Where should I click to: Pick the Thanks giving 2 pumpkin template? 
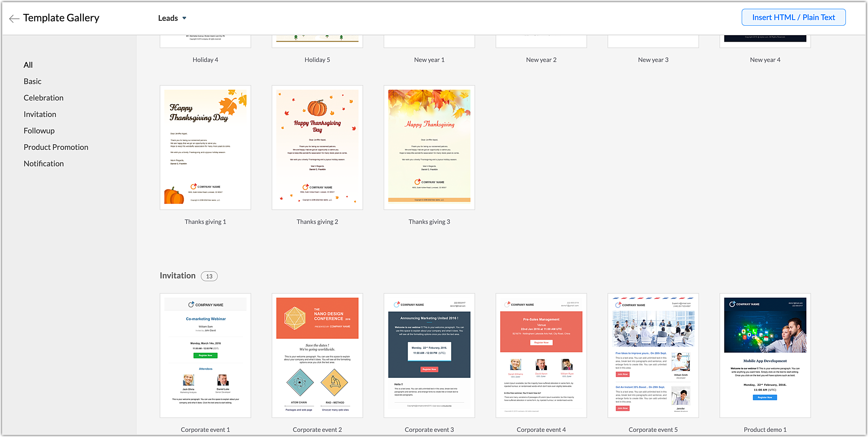point(317,148)
